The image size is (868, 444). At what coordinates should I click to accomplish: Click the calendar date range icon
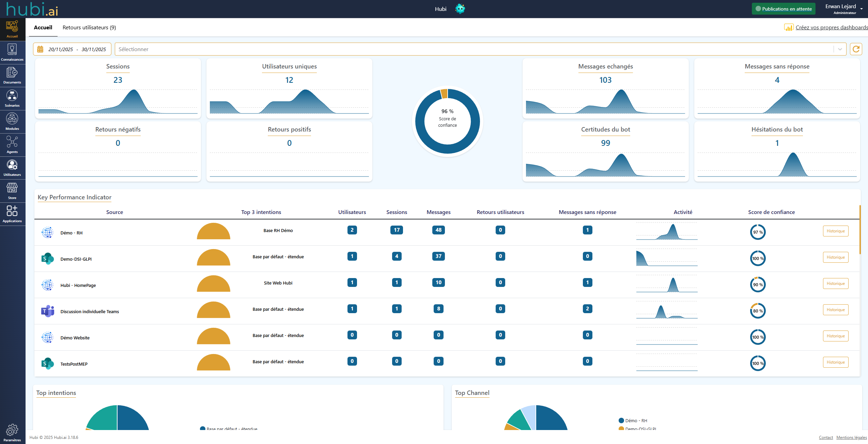[40, 49]
